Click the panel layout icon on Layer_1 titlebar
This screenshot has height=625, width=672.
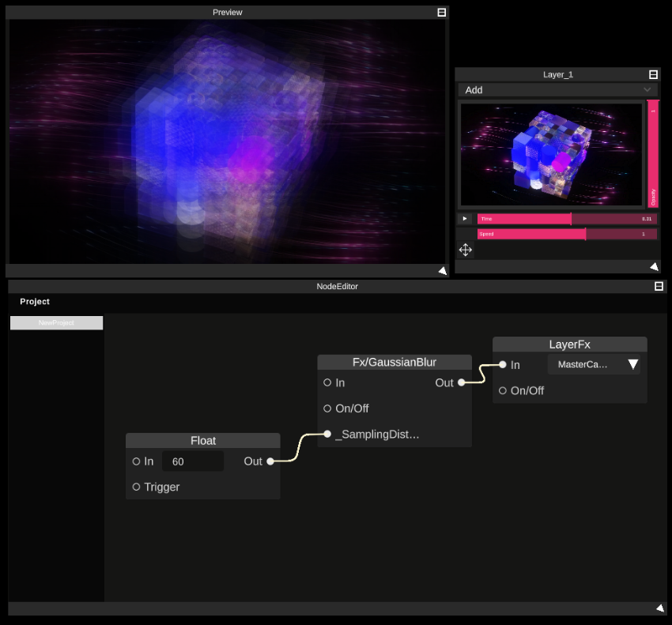(653, 73)
